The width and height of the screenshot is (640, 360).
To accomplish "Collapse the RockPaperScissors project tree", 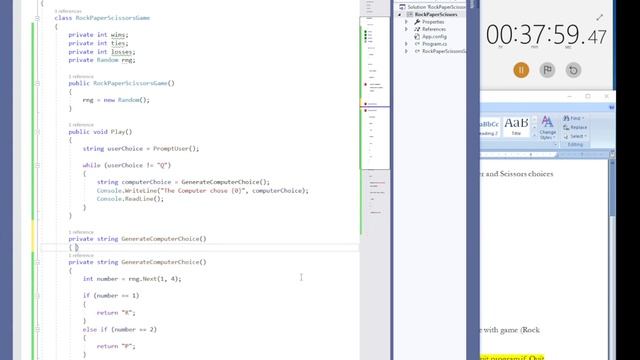I will click(400, 14).
